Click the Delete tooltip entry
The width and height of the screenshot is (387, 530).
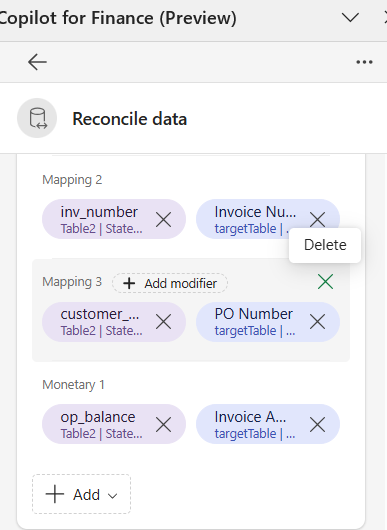click(325, 245)
